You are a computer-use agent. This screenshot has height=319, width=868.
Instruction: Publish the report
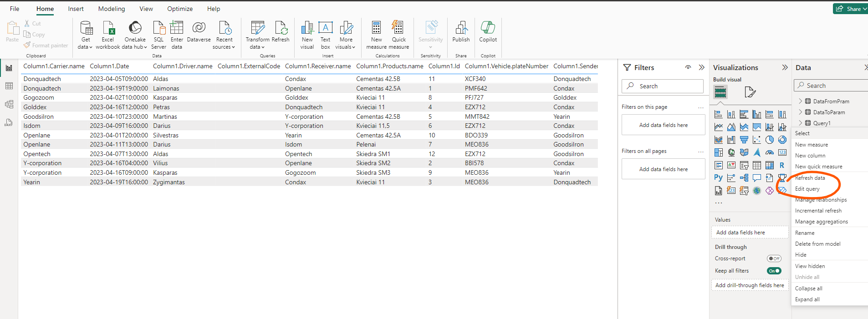[461, 32]
